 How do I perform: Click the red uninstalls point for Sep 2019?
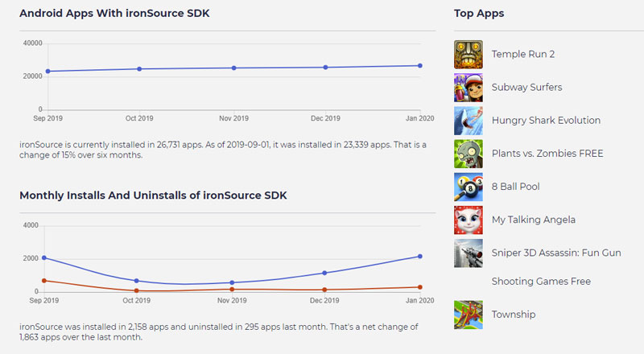44,281
